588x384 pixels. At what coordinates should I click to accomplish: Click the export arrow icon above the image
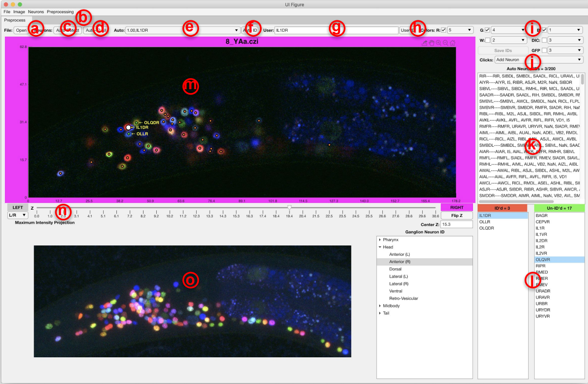point(424,43)
